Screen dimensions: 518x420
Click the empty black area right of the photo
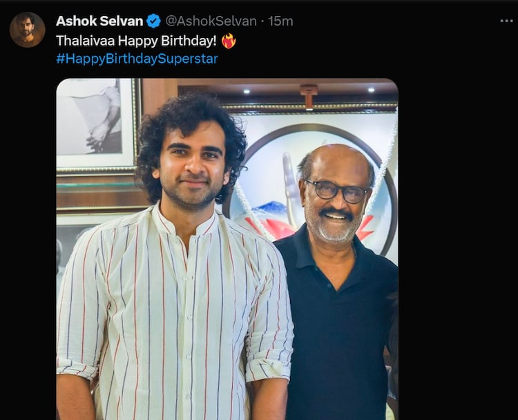click(x=456, y=242)
